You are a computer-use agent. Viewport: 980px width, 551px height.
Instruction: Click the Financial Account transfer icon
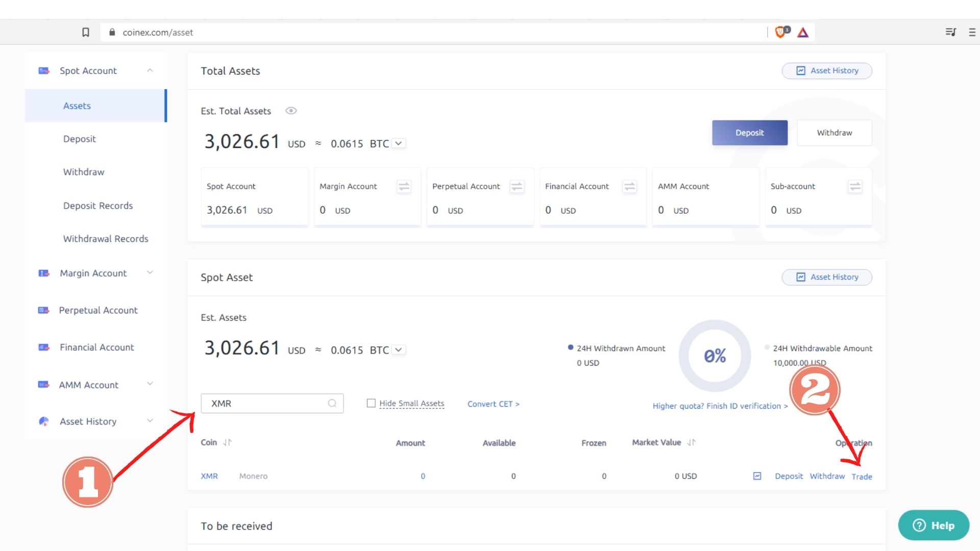629,187
